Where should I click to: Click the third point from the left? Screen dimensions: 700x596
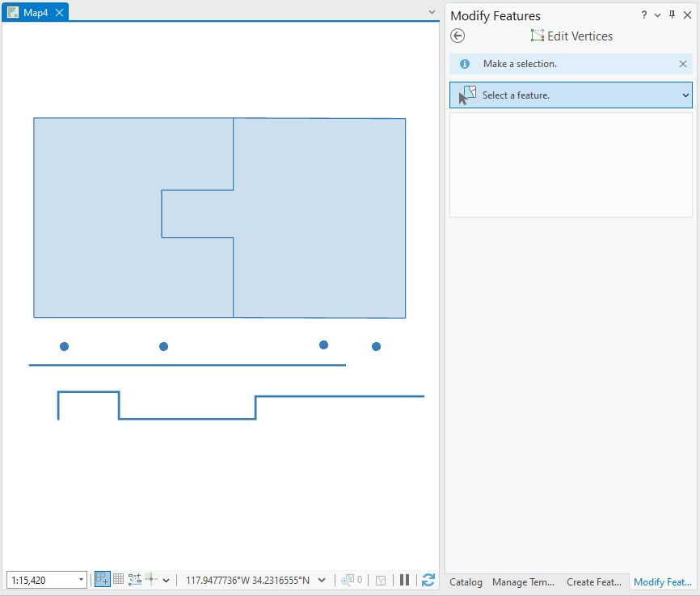(323, 345)
